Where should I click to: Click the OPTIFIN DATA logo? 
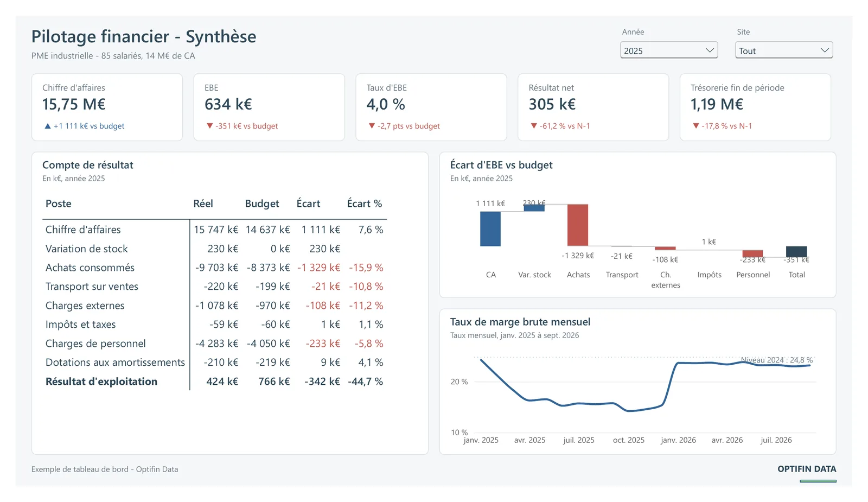[807, 469]
